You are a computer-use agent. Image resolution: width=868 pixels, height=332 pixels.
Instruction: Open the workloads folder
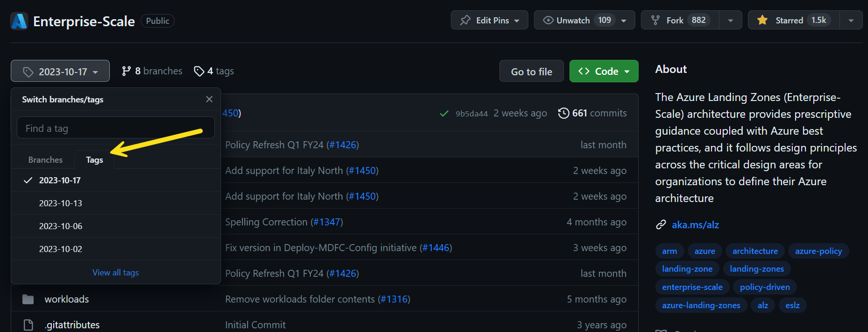tap(67, 299)
